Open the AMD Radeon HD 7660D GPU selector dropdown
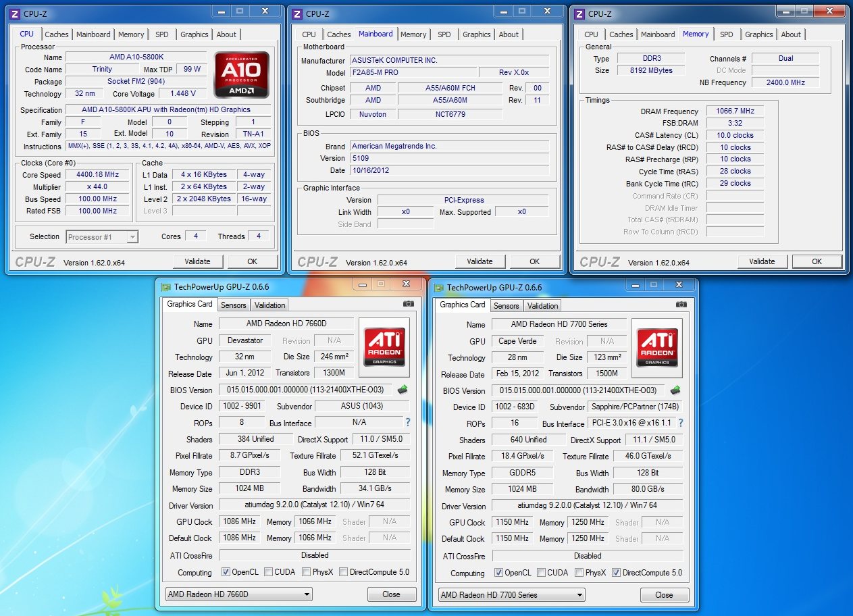 point(239,594)
